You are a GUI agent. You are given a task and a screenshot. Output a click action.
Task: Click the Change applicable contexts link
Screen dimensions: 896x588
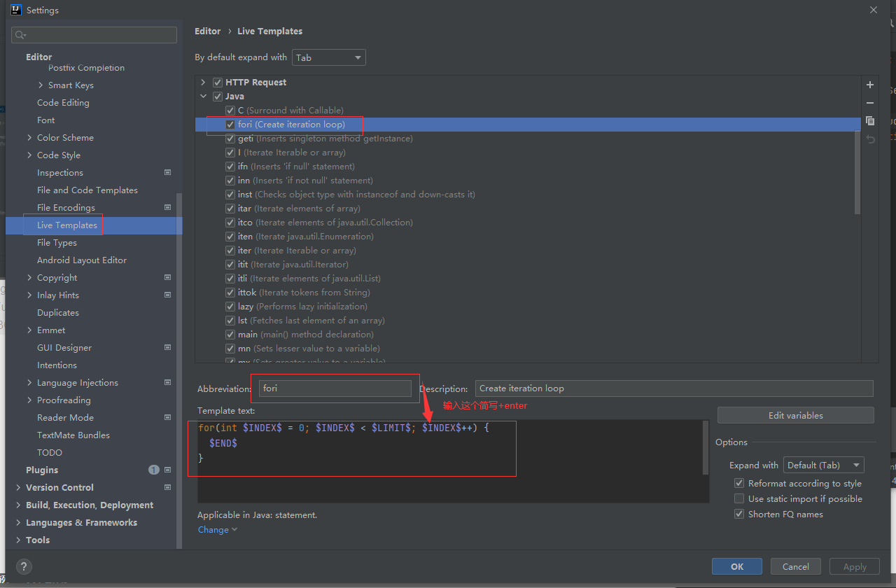coord(218,529)
